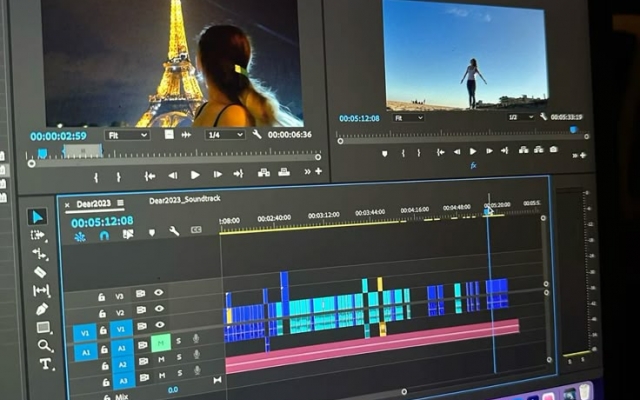Play clip in Source monitor
The image size is (640, 400).
[x=195, y=175]
